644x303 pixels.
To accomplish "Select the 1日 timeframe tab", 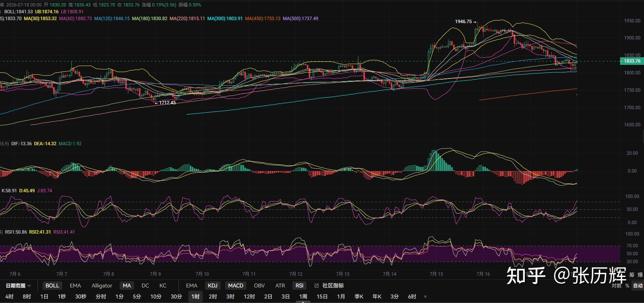I will pos(44,297).
